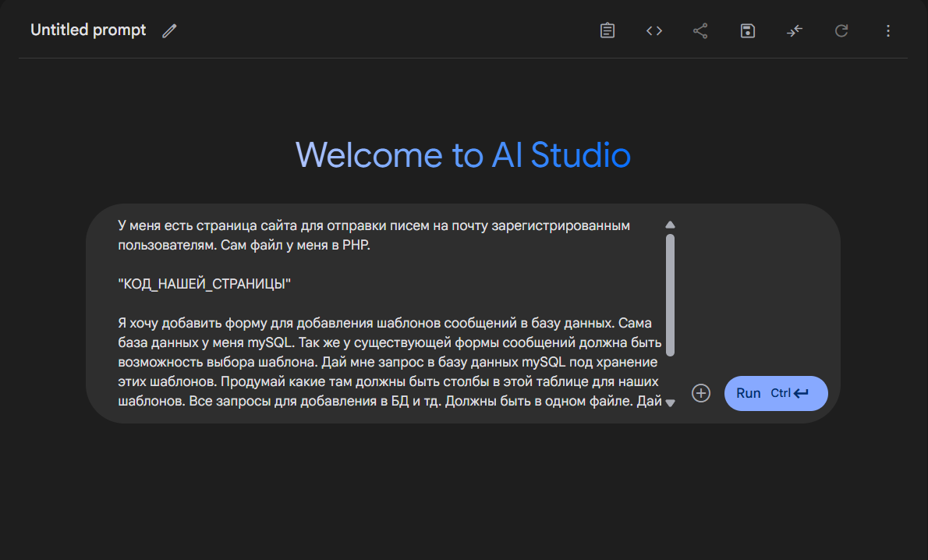Click the Welcome to AI Studio heading
Image resolution: width=928 pixels, height=560 pixels.
click(x=462, y=155)
